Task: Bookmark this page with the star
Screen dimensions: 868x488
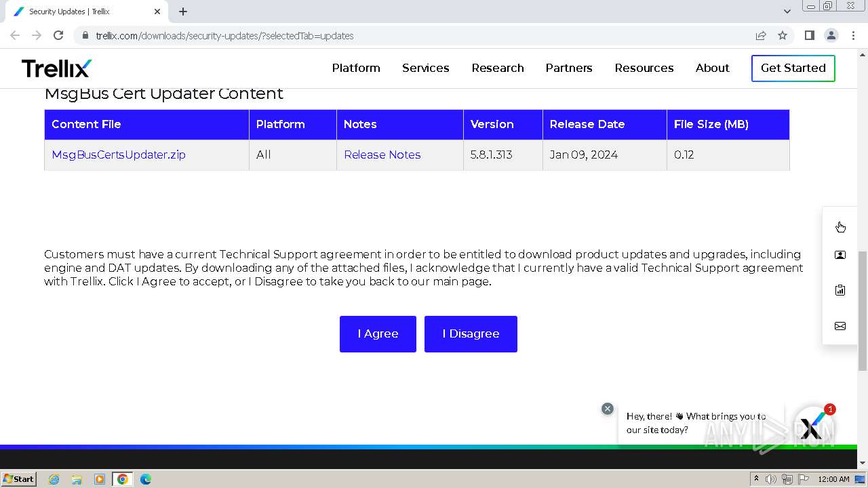Action: click(783, 35)
